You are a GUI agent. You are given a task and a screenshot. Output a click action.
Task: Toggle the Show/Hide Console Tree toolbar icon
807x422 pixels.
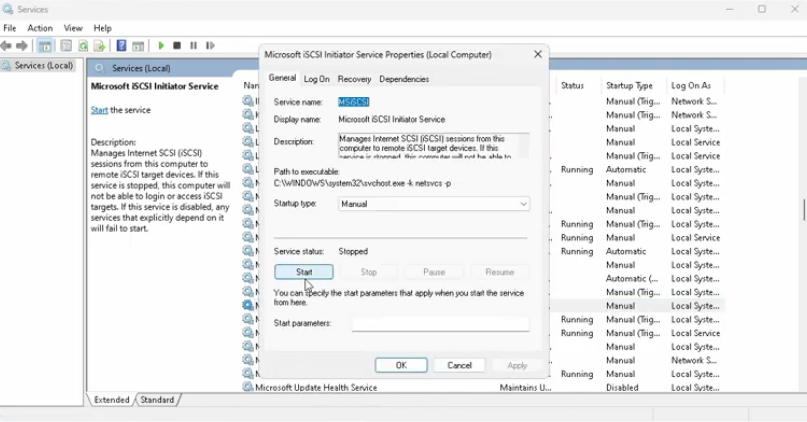(x=45, y=46)
